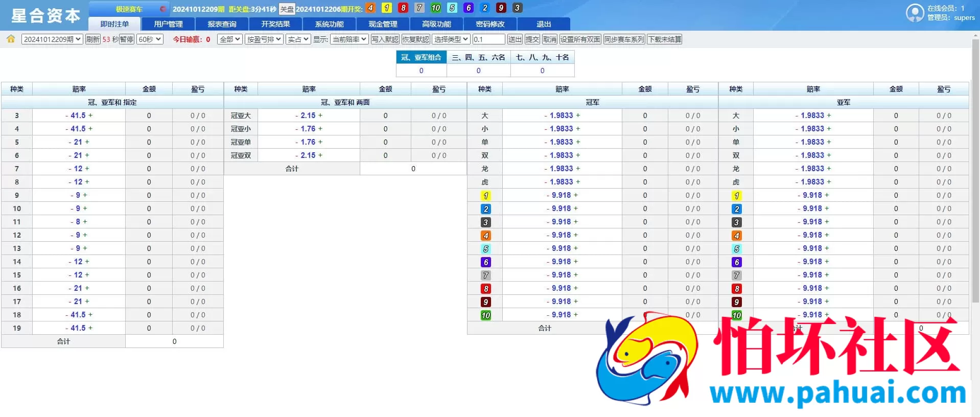The image size is (980, 417).
Task: Click 下载未结算 button
Action: (665, 39)
